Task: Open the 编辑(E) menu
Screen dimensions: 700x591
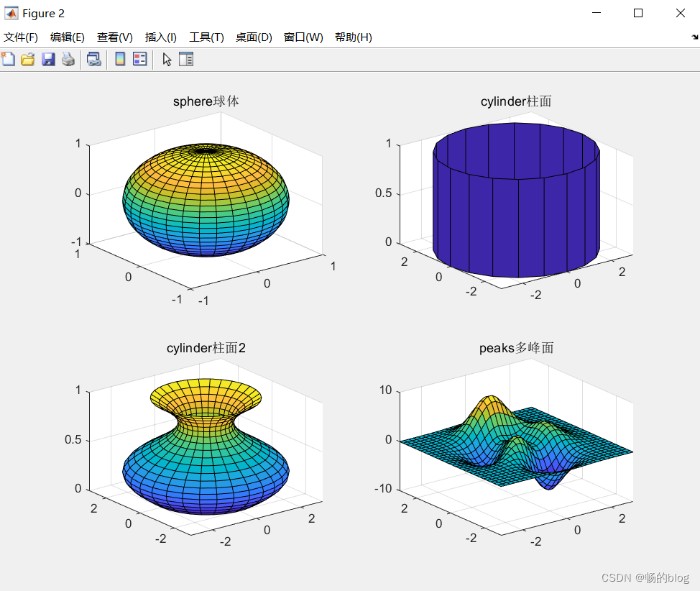Action: tap(67, 37)
